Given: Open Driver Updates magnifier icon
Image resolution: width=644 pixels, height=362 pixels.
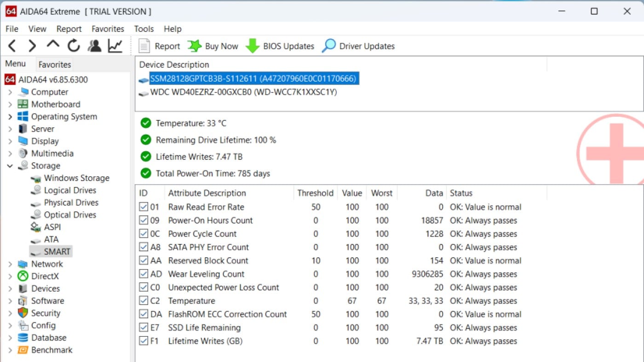Looking at the screenshot, I should [328, 46].
